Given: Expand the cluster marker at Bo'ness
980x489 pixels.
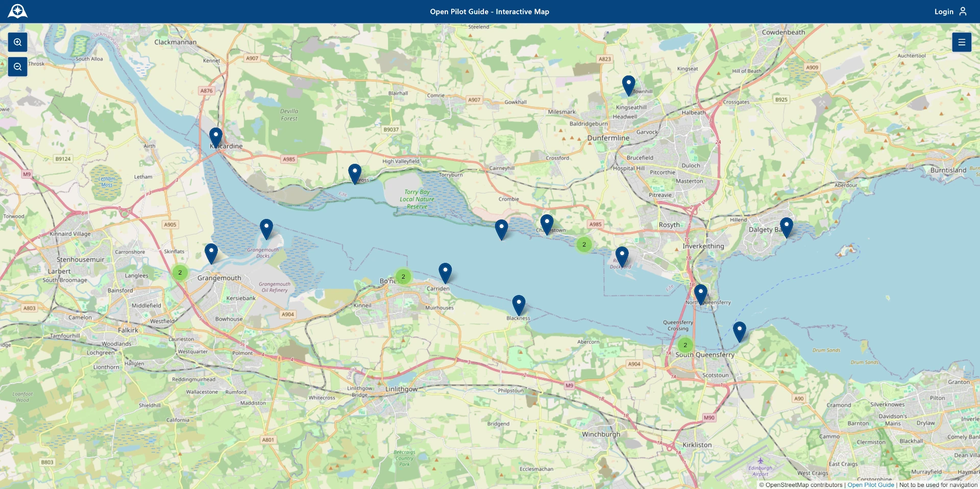Looking at the screenshot, I should tap(403, 277).
